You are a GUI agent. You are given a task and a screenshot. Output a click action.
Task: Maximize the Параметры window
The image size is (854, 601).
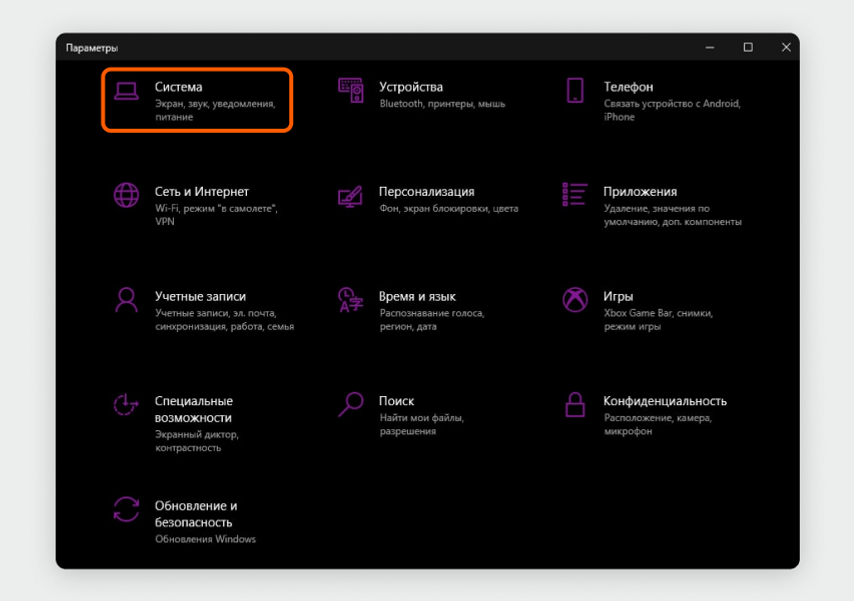(x=748, y=47)
